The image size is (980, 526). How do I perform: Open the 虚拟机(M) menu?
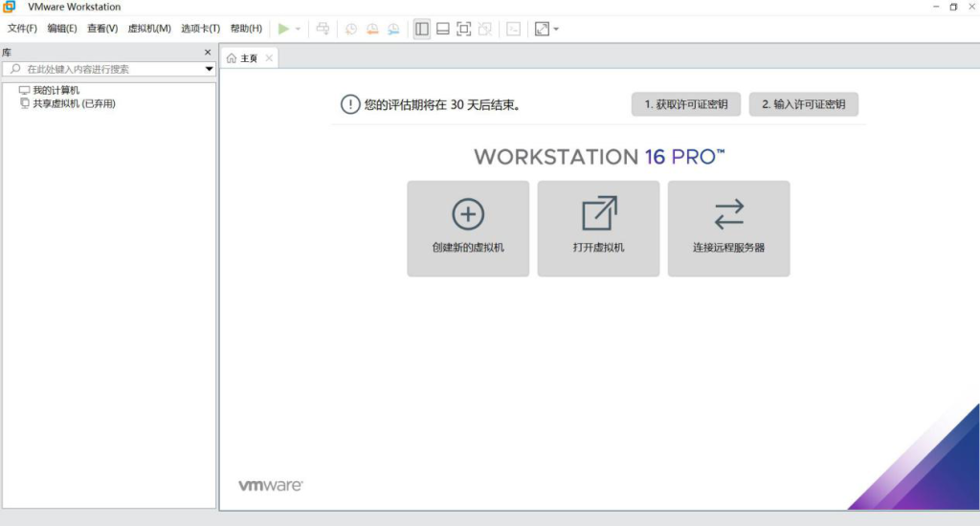149,29
